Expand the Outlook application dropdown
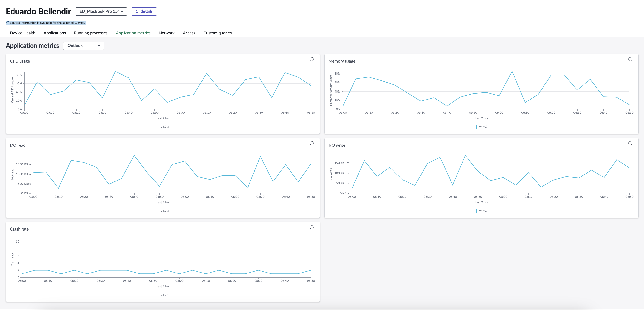The image size is (644, 310). [x=84, y=45]
